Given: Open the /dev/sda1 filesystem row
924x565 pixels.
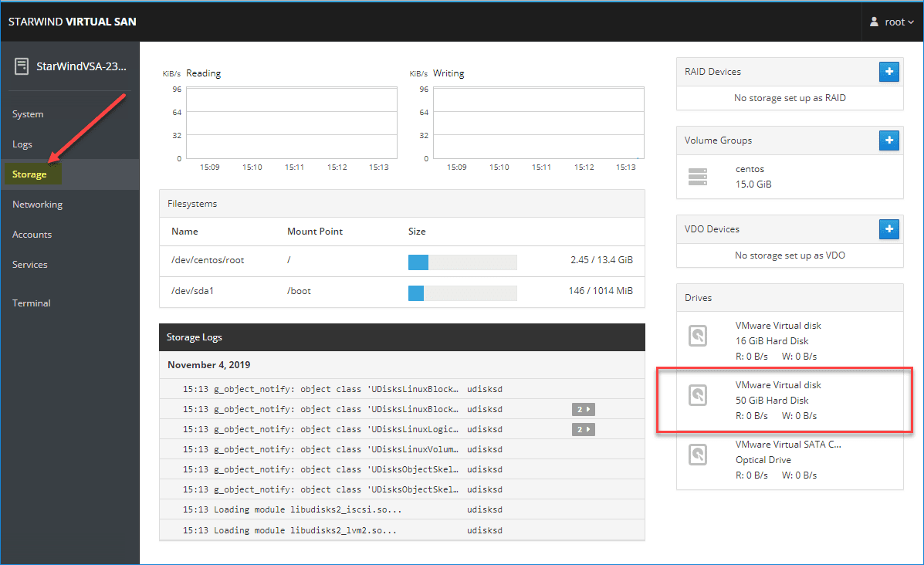Looking at the screenshot, I should tap(402, 292).
